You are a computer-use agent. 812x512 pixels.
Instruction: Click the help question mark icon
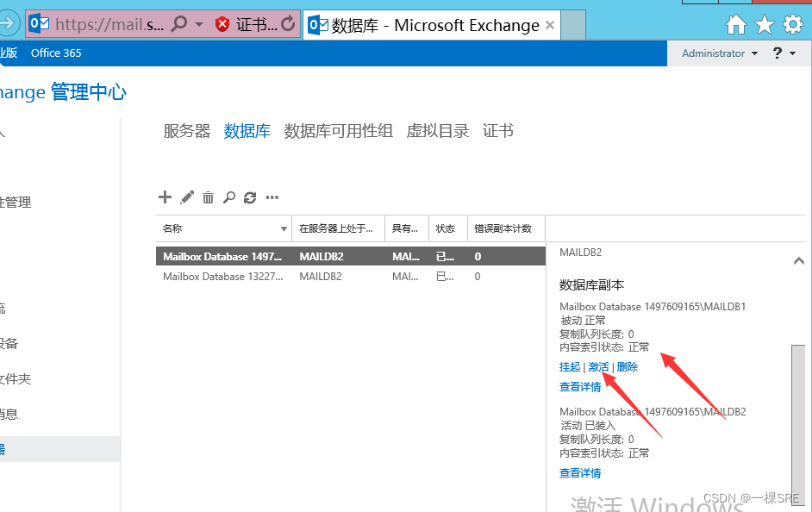click(777, 53)
